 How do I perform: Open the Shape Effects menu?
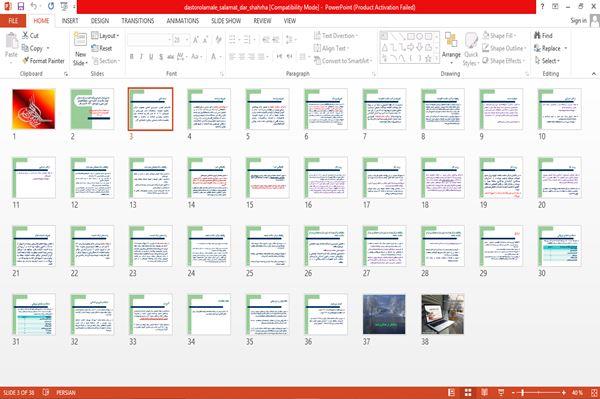pos(503,60)
